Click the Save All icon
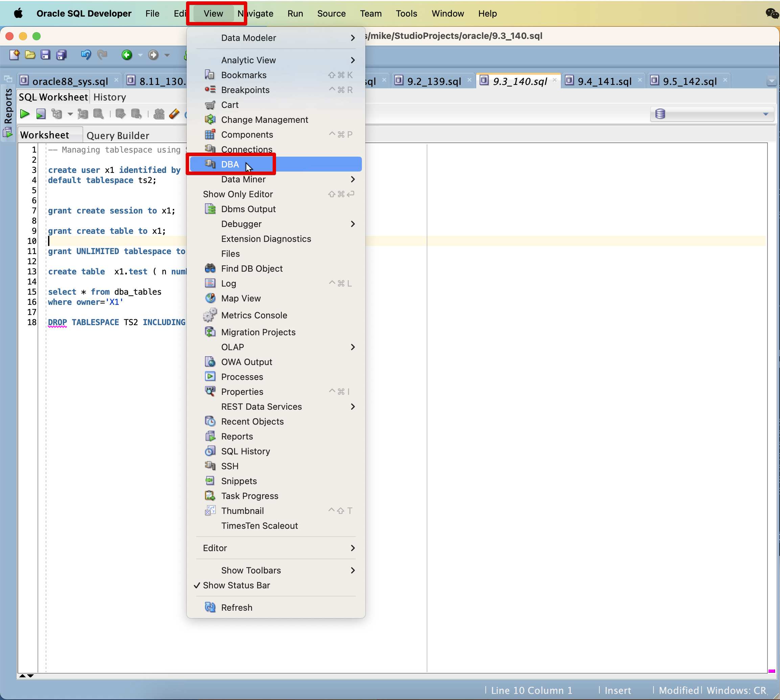Screen dimensions: 780x700 point(62,55)
